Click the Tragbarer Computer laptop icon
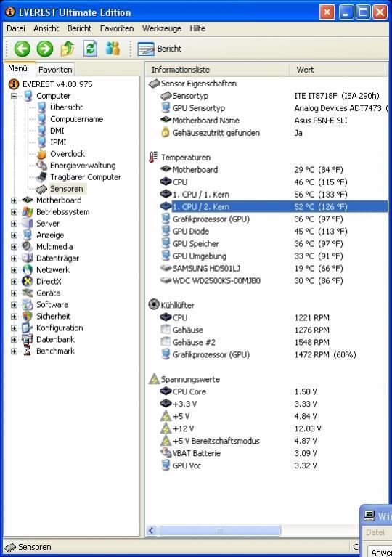Screen dimensions: 392x557 click(x=42, y=177)
